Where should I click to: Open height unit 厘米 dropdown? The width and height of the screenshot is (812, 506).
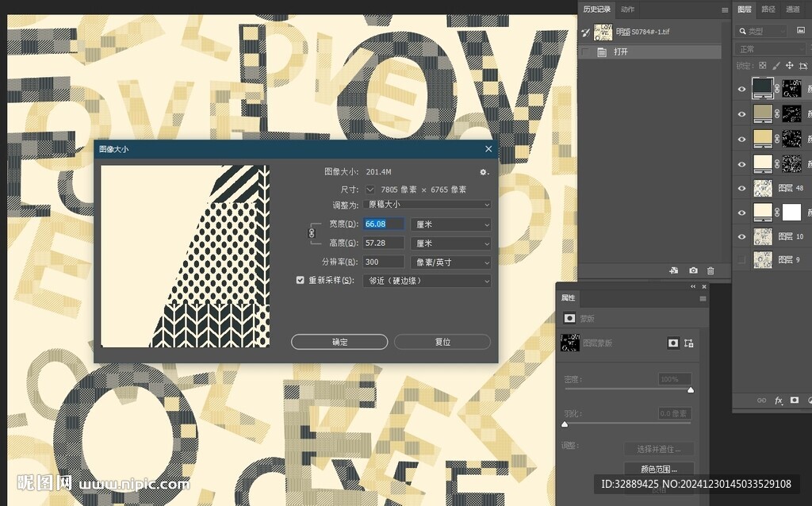(450, 243)
